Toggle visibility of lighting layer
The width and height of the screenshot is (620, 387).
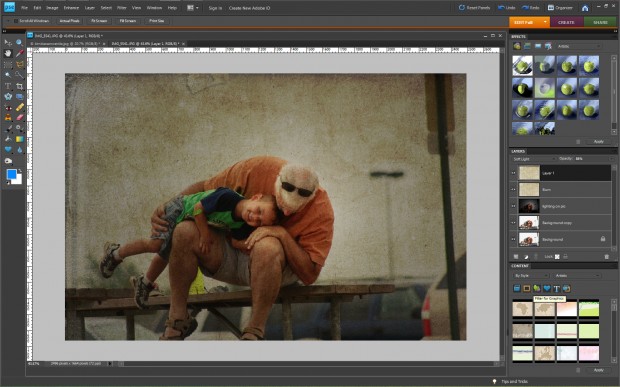coord(513,206)
